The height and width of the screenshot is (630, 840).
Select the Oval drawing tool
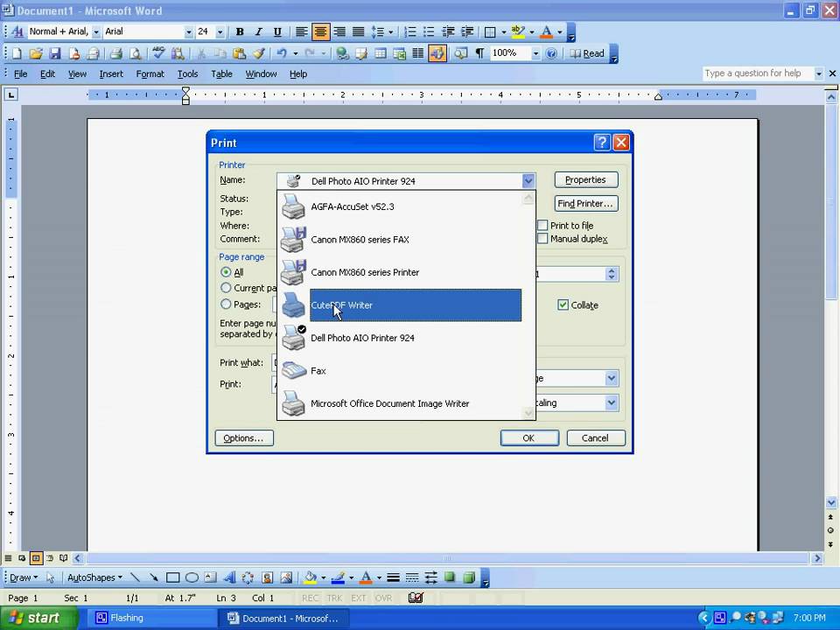[x=192, y=577]
